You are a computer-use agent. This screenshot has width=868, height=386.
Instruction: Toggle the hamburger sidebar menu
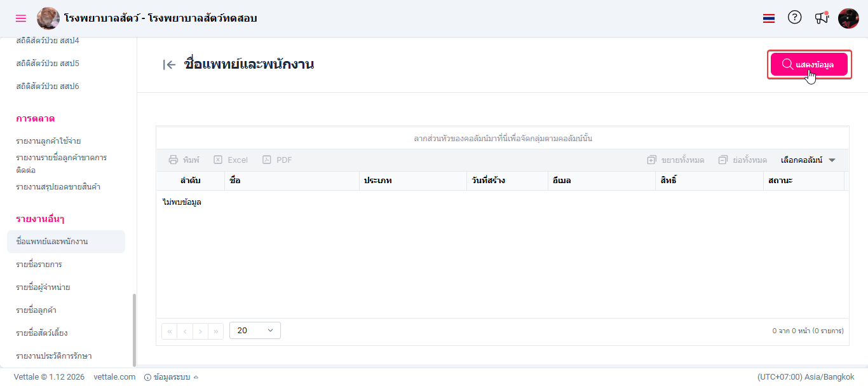point(21,18)
